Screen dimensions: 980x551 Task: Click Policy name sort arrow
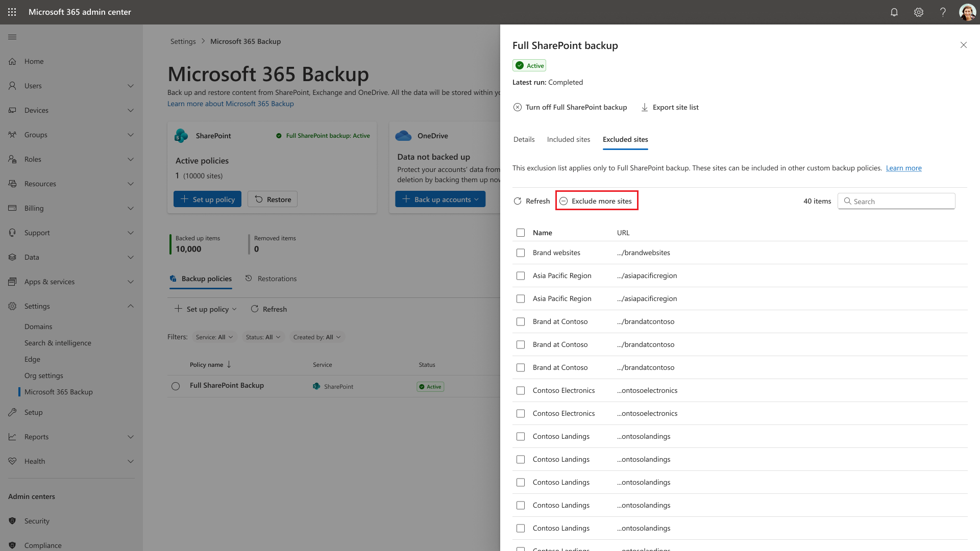click(x=229, y=364)
